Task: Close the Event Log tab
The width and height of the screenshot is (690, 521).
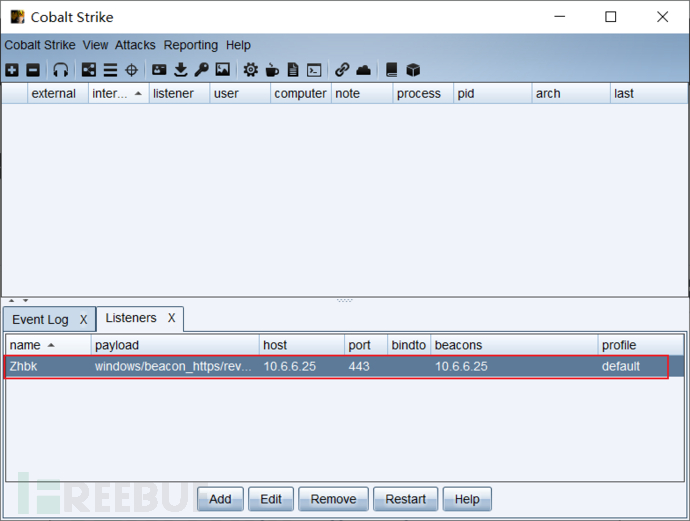Action: pyautogui.click(x=84, y=319)
